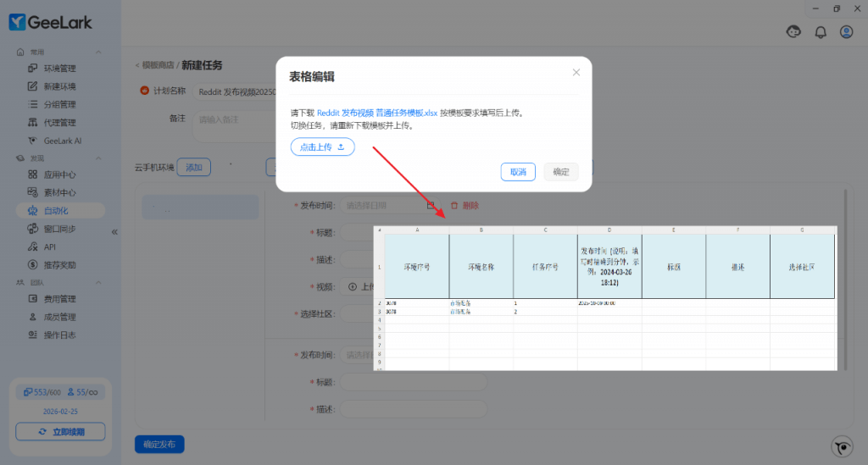Select 窗口同步 in the sidebar

[x=59, y=229]
